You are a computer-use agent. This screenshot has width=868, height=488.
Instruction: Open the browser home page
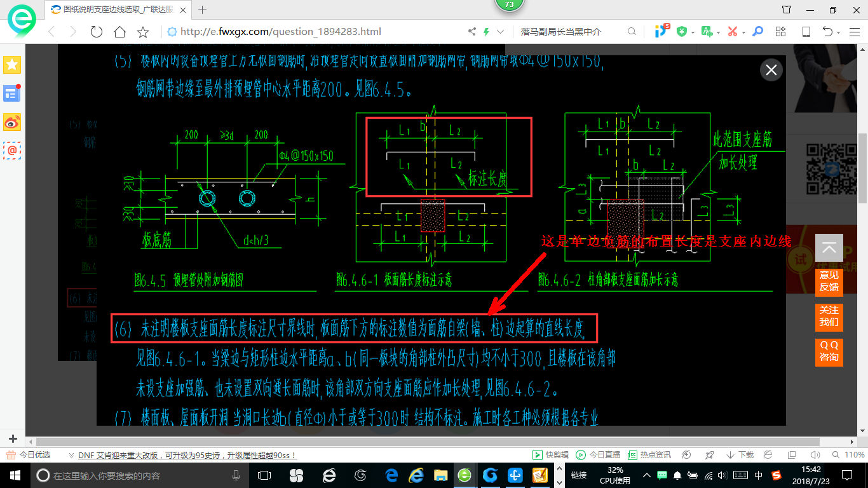[119, 32]
